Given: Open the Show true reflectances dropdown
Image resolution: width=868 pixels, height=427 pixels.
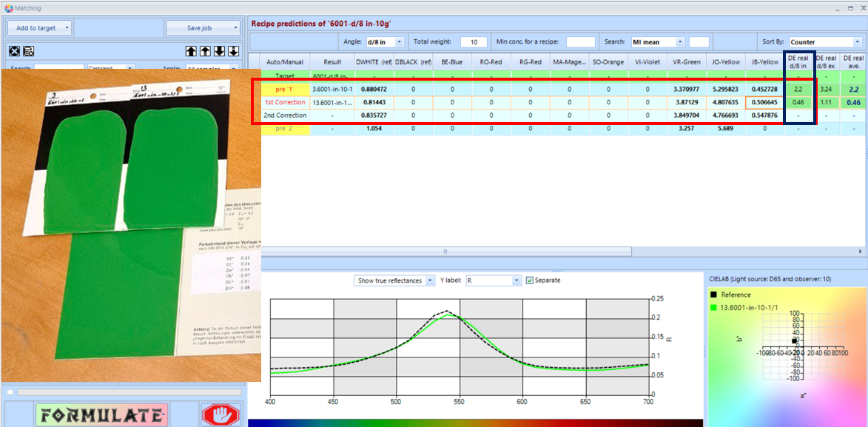Looking at the screenshot, I should coord(428,281).
